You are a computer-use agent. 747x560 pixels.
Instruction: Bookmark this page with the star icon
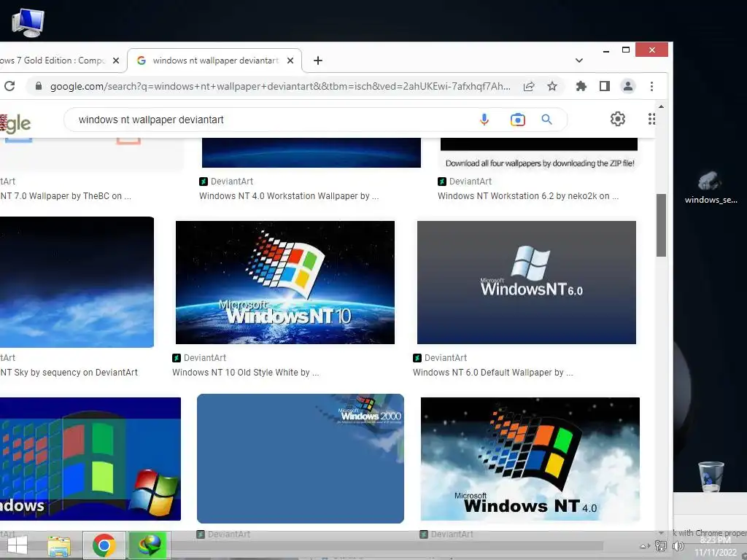[552, 86]
